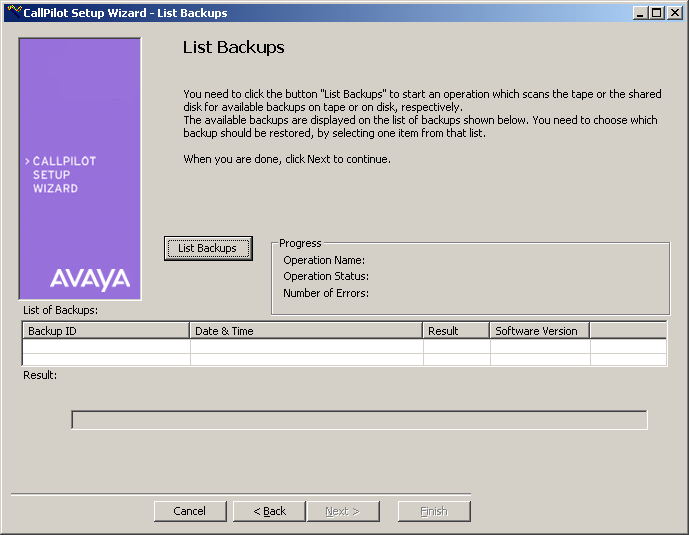Click the Software Version column header
690x535 pixels.
(x=540, y=331)
